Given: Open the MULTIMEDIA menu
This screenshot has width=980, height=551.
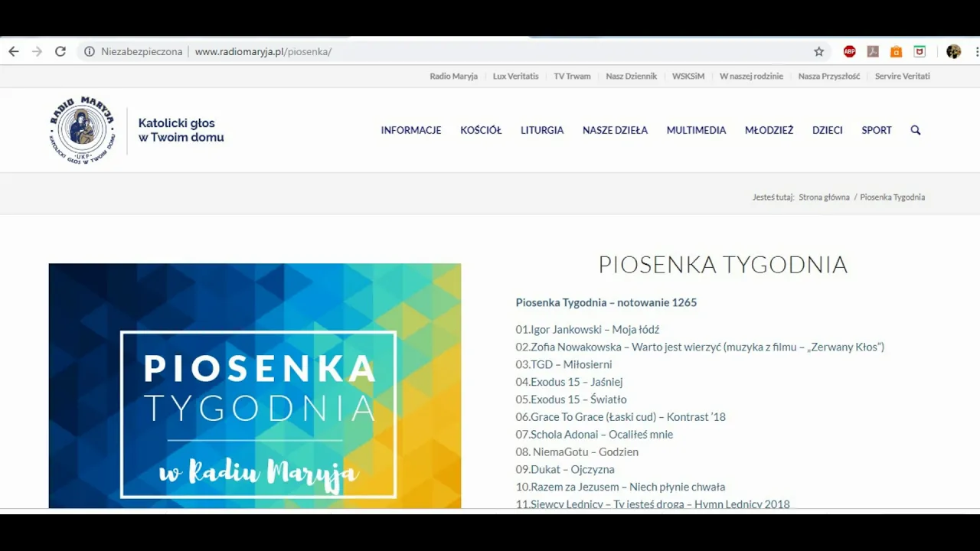Looking at the screenshot, I should pos(696,130).
